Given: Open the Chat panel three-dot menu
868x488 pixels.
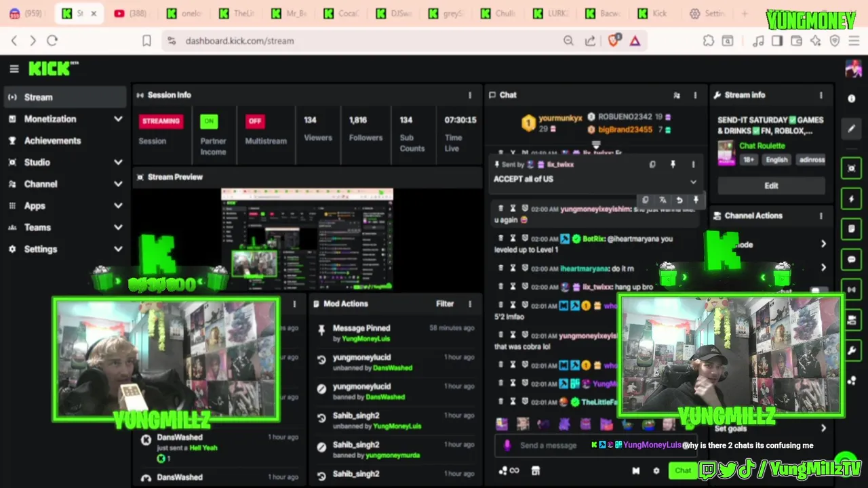Looking at the screenshot, I should [x=695, y=96].
